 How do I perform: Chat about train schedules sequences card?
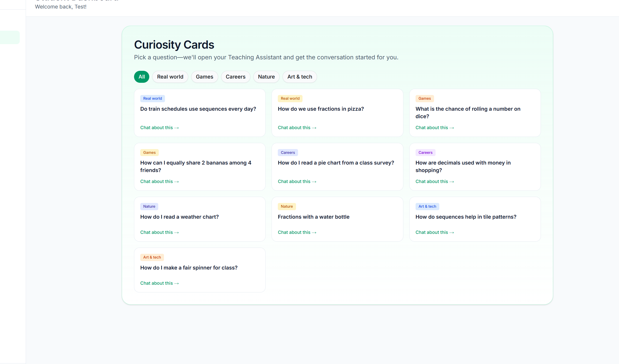[159, 128]
